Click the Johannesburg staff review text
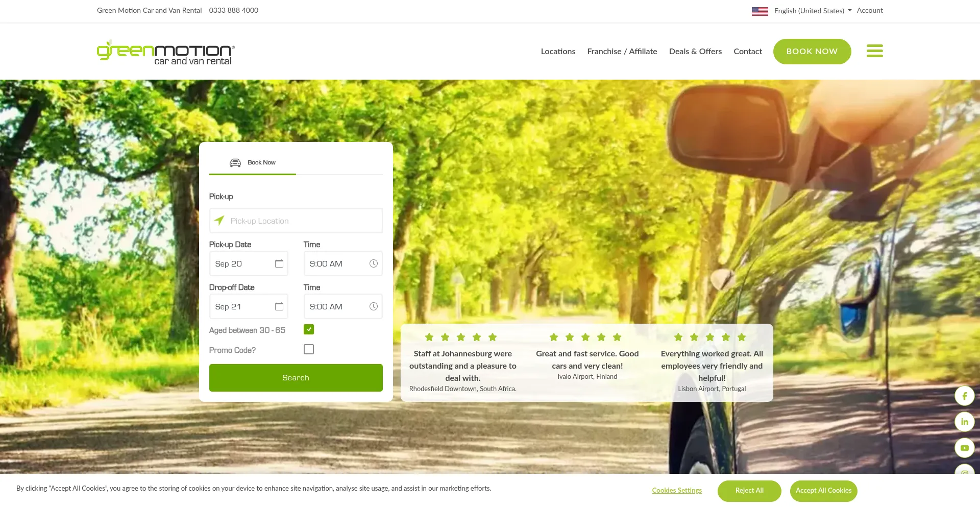 point(463,366)
